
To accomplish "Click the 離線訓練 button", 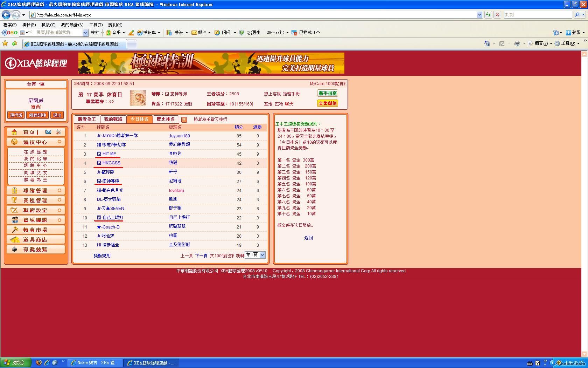I will 37,115.
